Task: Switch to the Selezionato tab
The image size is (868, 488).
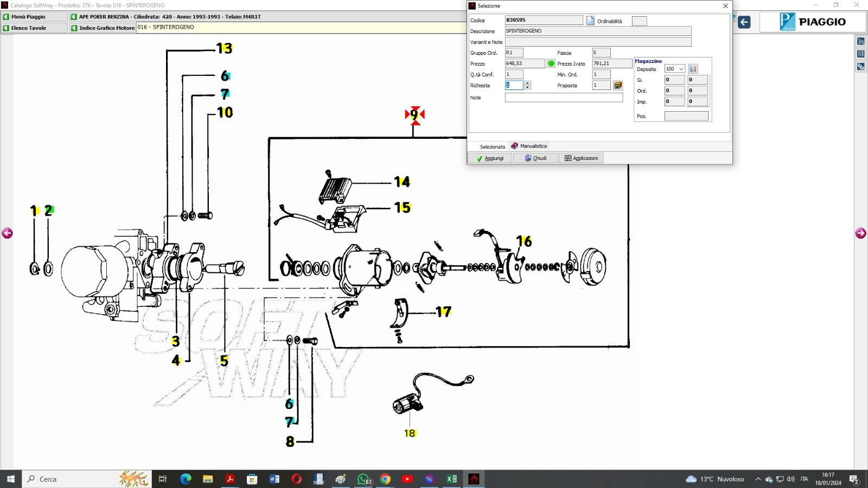Action: pyautogui.click(x=492, y=146)
